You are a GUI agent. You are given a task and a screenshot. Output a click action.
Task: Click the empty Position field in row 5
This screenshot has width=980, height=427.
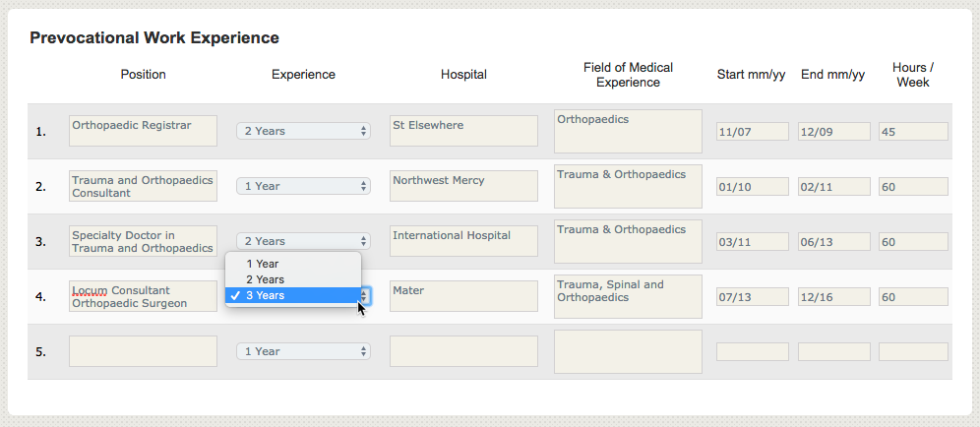pyautogui.click(x=143, y=351)
